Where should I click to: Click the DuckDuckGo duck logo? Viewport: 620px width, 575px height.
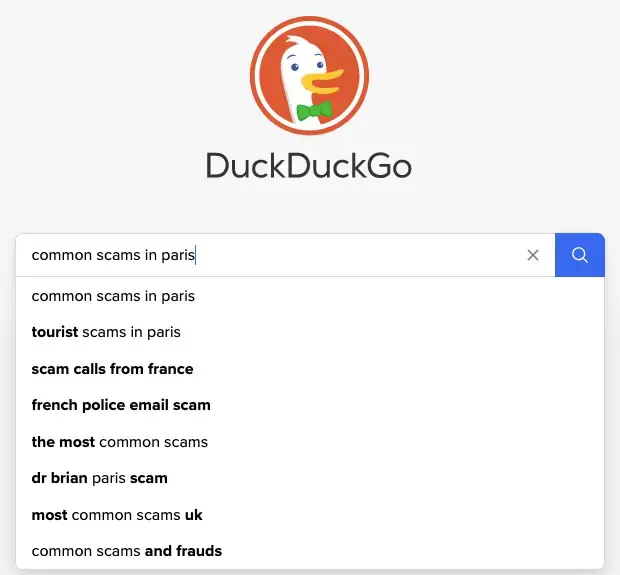click(x=310, y=76)
